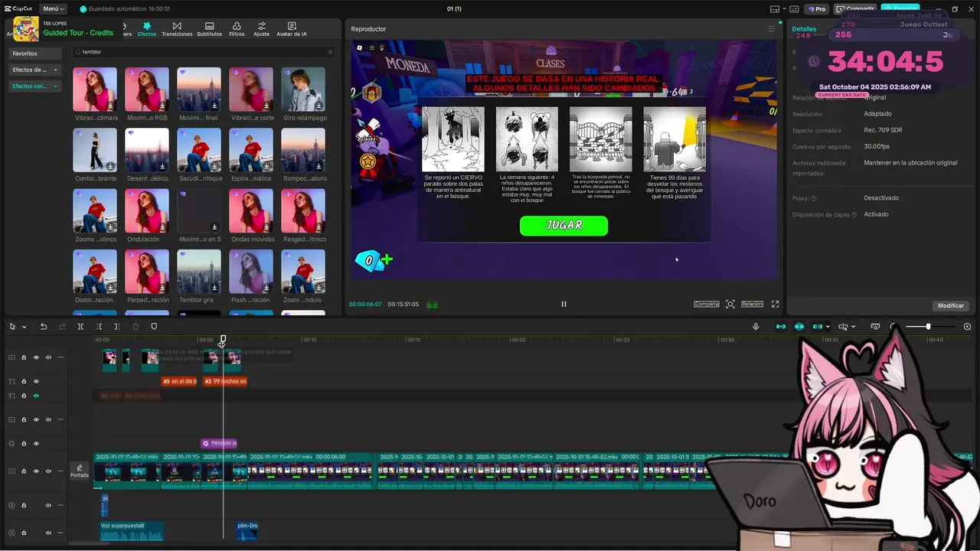This screenshot has height=551, width=980.
Task: Select the Giro relámpago effect thumbnail
Action: (303, 90)
